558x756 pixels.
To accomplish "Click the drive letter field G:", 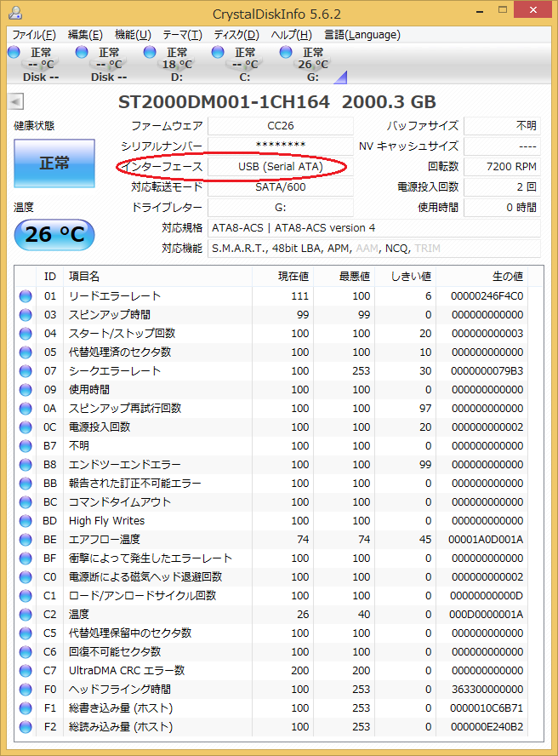I will pyautogui.click(x=281, y=208).
